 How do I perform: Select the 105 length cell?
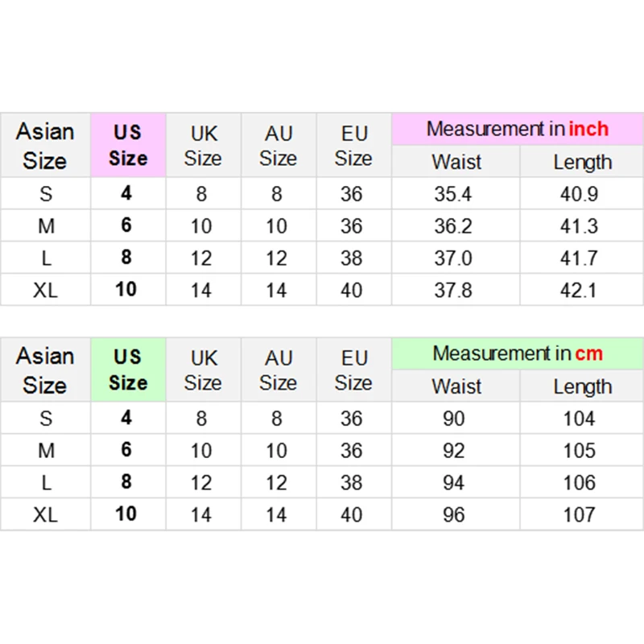[x=580, y=451]
